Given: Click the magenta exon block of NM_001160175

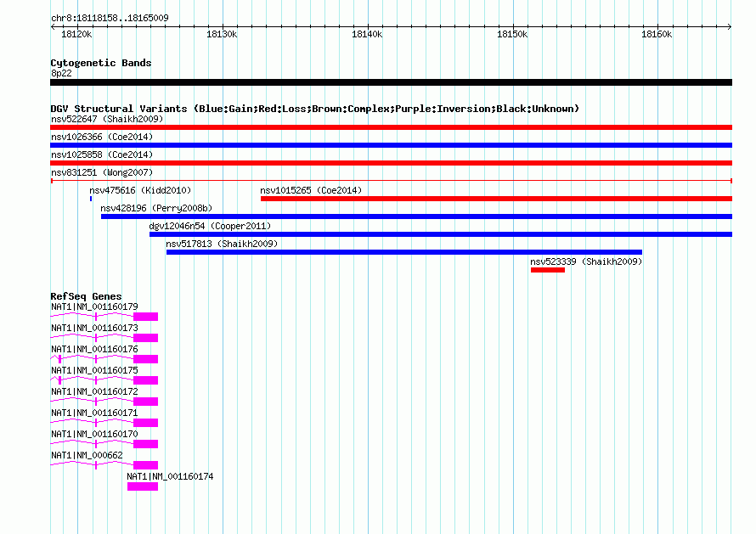Looking at the screenshot, I should [145, 380].
